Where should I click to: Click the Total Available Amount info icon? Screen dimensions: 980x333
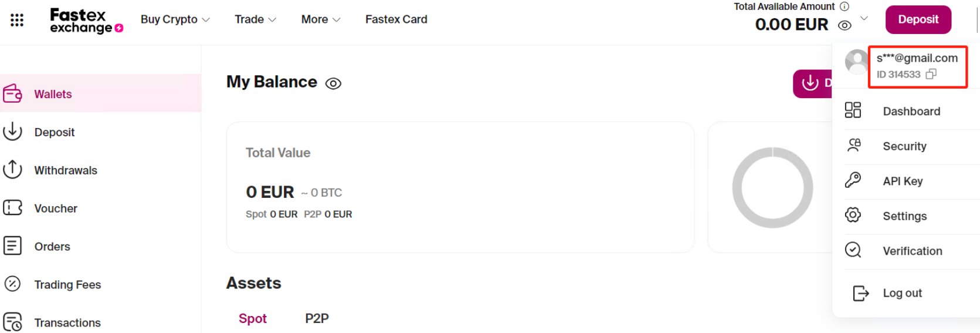click(845, 6)
